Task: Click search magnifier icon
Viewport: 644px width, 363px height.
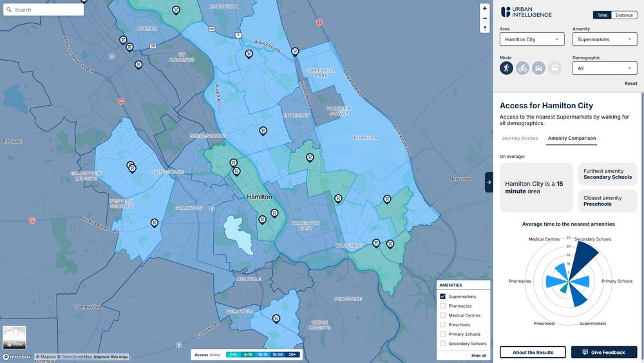Action: [x=9, y=10]
